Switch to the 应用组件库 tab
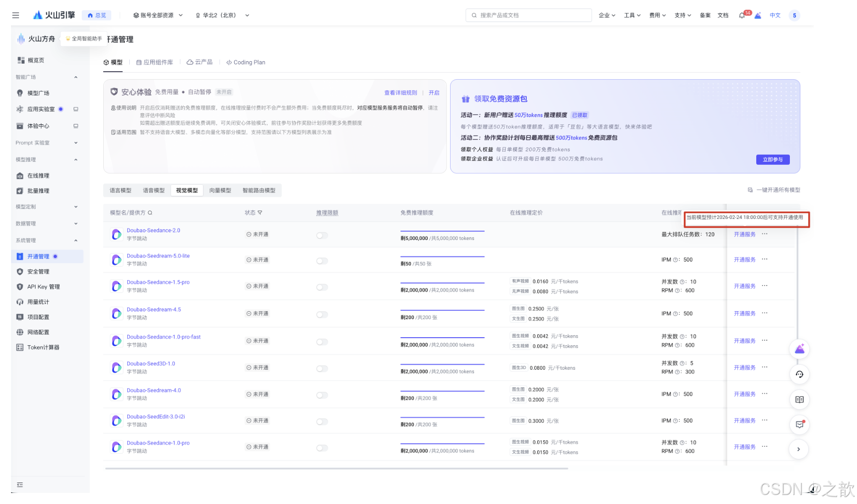The image size is (857, 504). (154, 63)
